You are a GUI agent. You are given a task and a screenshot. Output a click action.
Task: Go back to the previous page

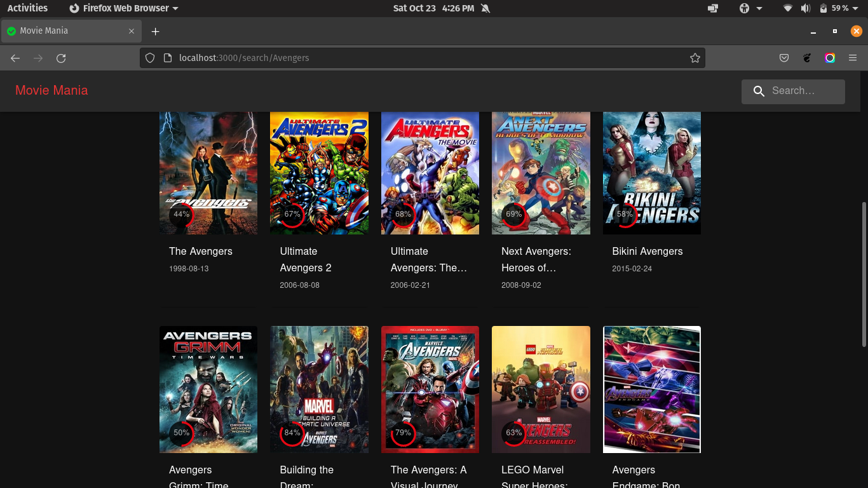15,58
